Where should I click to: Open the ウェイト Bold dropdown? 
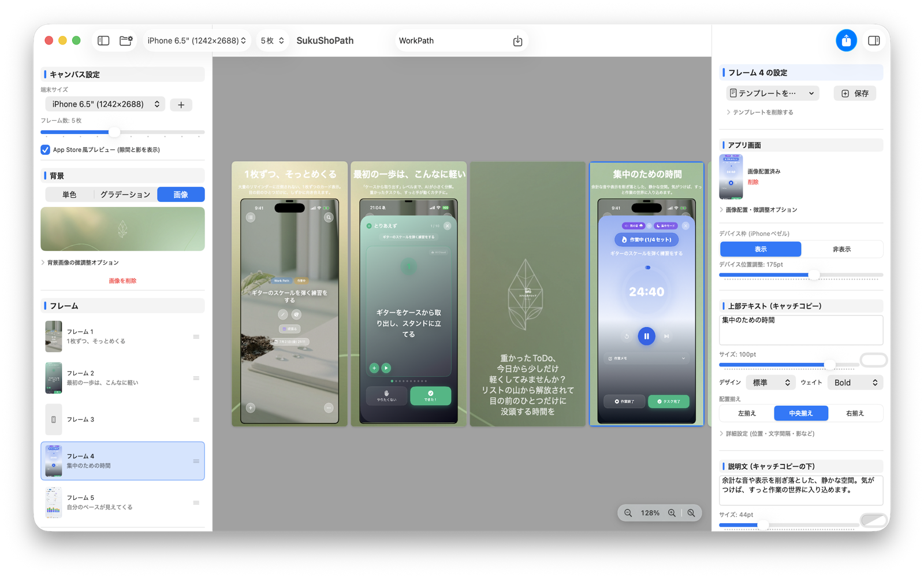(856, 383)
